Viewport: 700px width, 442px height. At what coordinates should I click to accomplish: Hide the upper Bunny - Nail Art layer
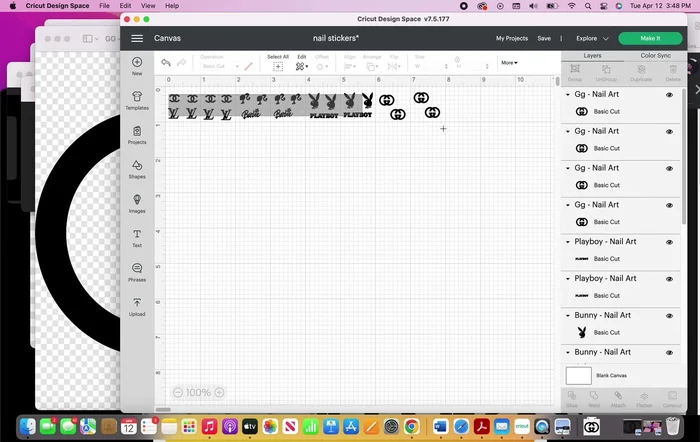[x=669, y=316]
